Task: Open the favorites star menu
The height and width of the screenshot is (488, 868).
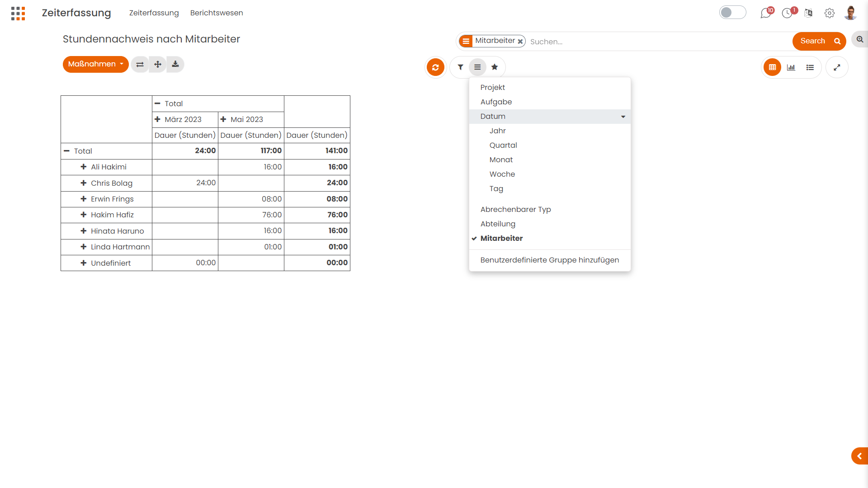Action: tap(495, 67)
